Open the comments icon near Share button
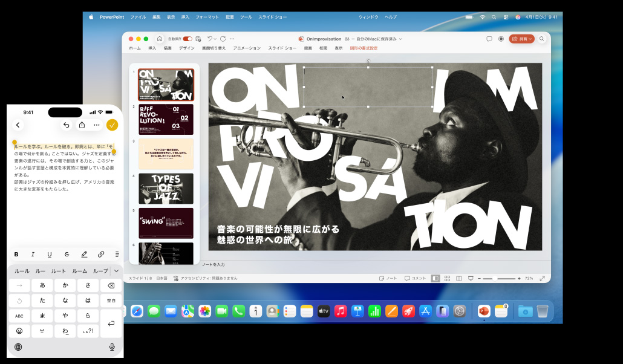Viewport: 623px width, 364px height. click(x=489, y=39)
